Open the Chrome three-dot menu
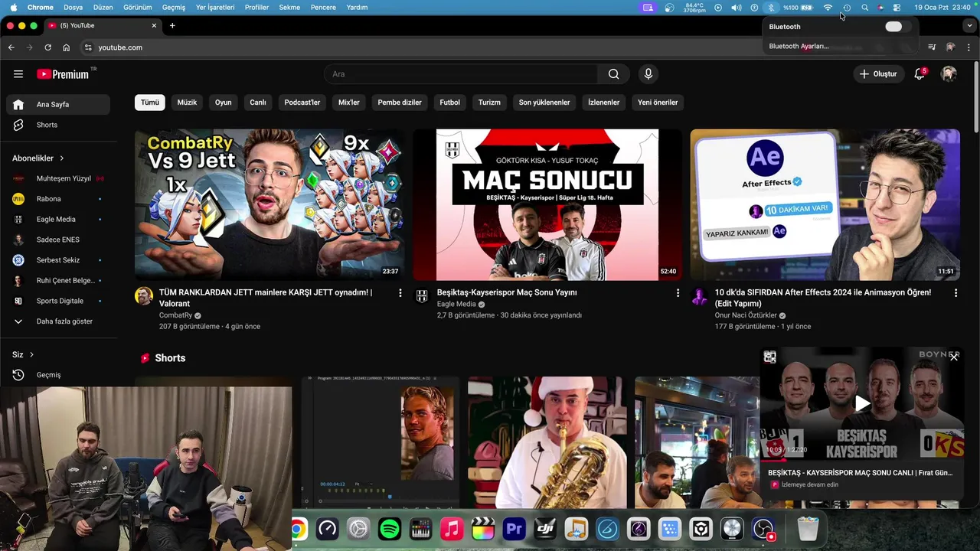Viewport: 980px width, 551px height. 969,47
